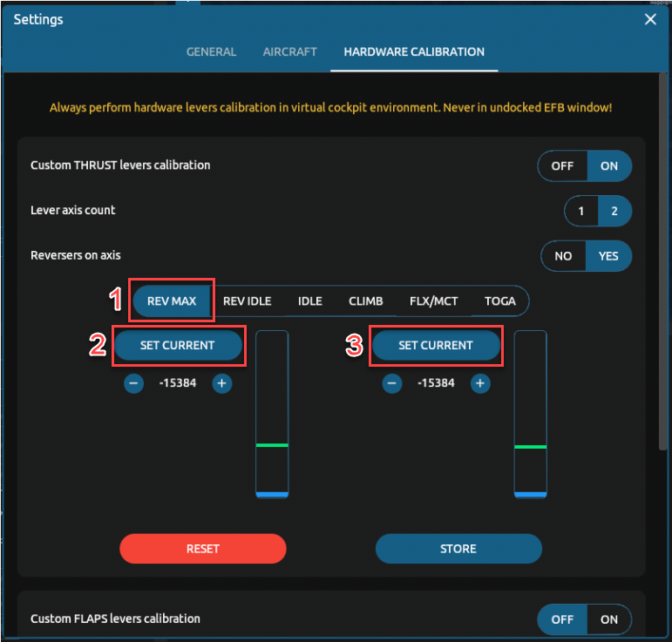Viewport: 672px width, 642px height.
Task: Click the left lever axis position bar
Action: pyautogui.click(x=272, y=414)
